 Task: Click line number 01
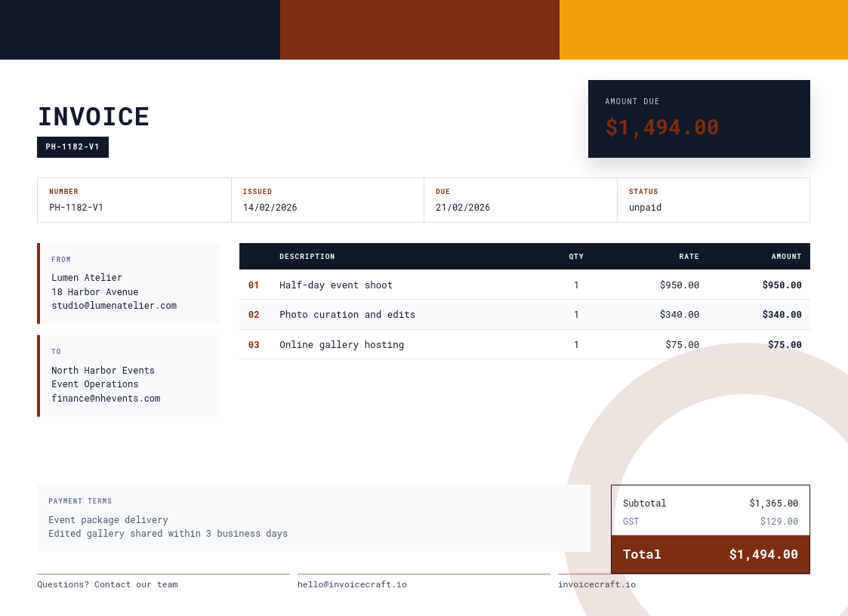[254, 285]
